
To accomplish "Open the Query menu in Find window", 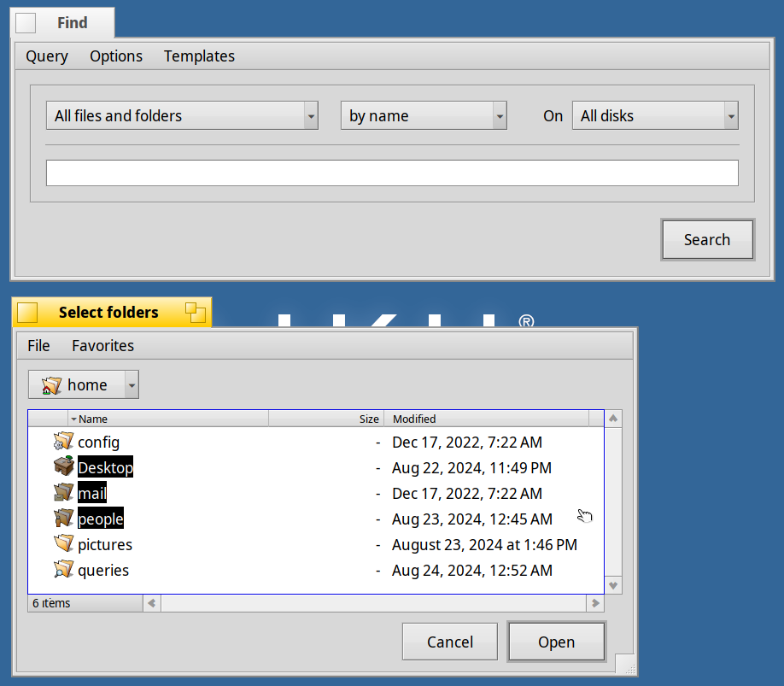I will tap(47, 56).
